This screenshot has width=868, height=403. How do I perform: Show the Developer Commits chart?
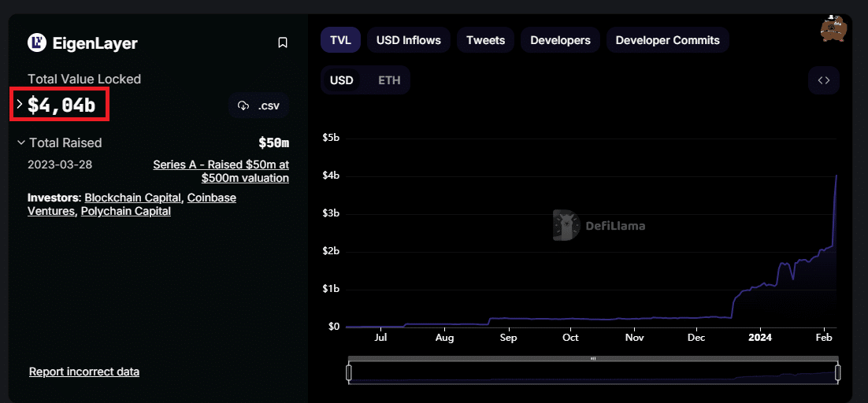tap(668, 40)
